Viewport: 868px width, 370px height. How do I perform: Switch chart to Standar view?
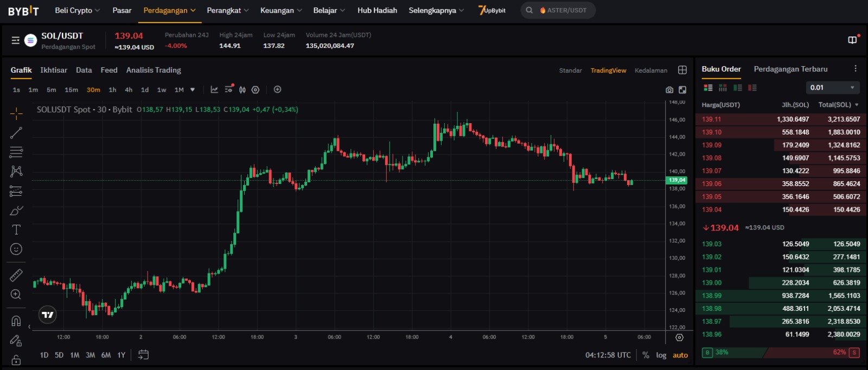coord(570,71)
